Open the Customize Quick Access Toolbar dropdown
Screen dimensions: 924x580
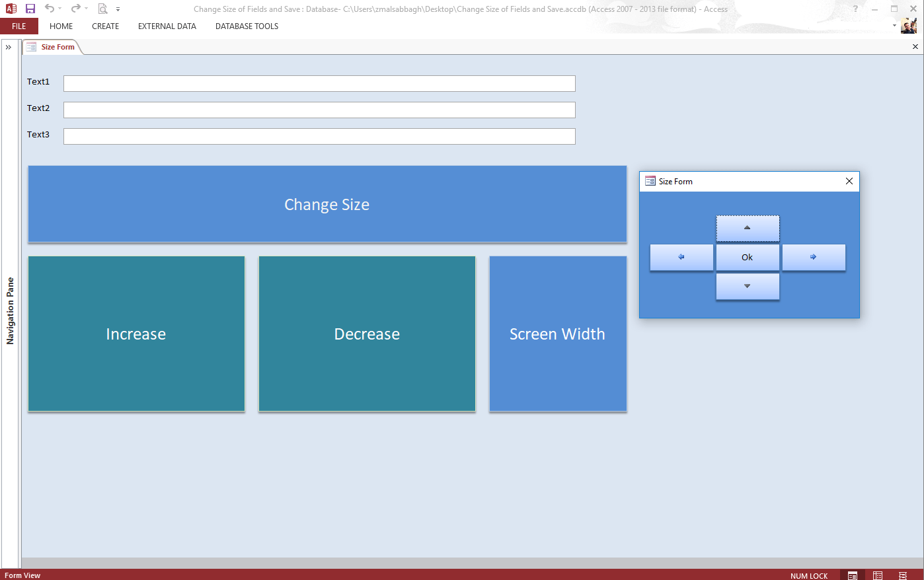point(118,9)
